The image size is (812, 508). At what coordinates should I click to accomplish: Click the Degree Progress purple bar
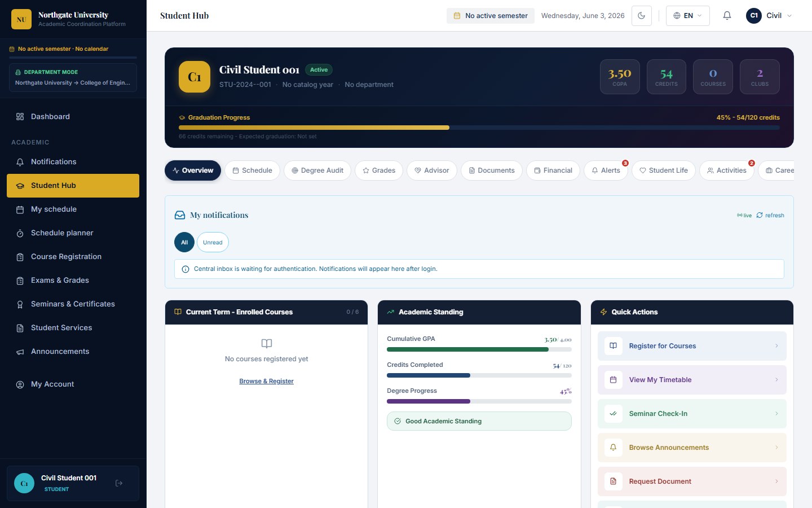[x=429, y=401]
